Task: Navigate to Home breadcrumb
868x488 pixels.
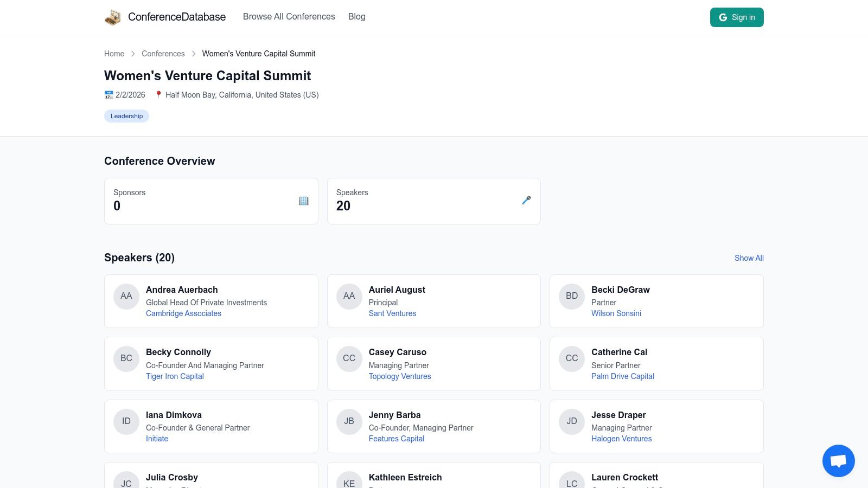Action: coord(114,54)
